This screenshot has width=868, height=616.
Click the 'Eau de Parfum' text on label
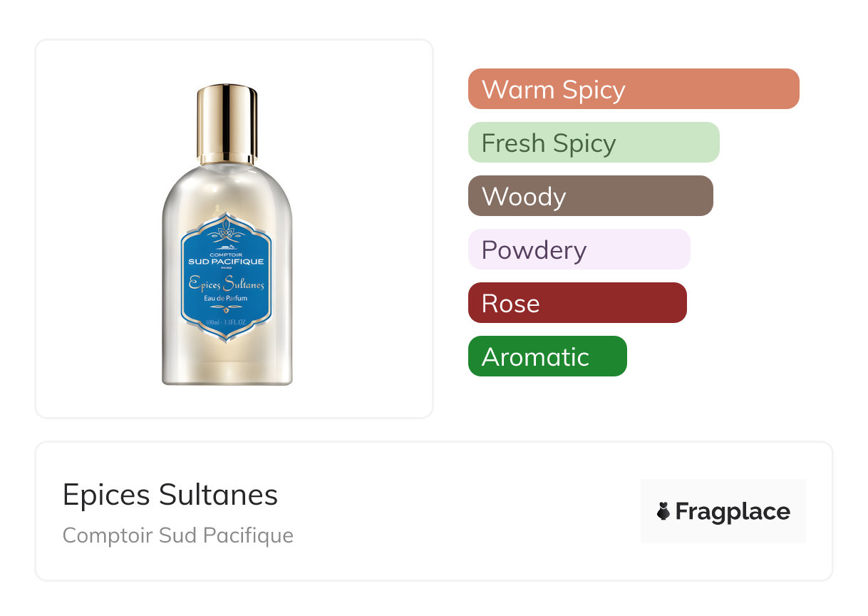point(226,299)
